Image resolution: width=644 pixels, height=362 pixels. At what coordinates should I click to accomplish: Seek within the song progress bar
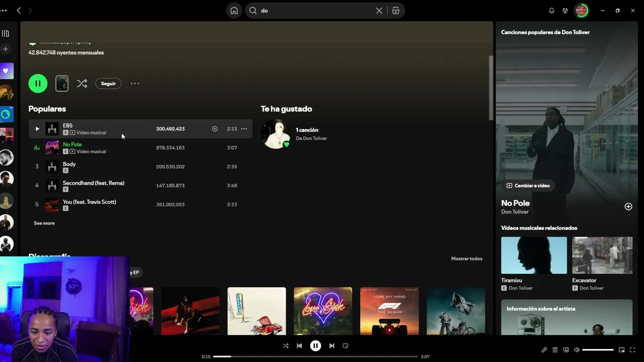pos(315,356)
